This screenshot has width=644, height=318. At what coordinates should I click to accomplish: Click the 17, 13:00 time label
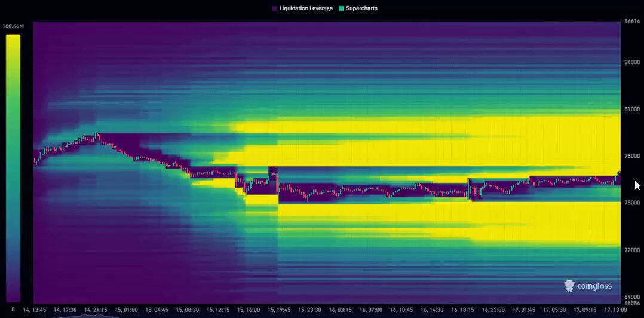tap(615, 310)
